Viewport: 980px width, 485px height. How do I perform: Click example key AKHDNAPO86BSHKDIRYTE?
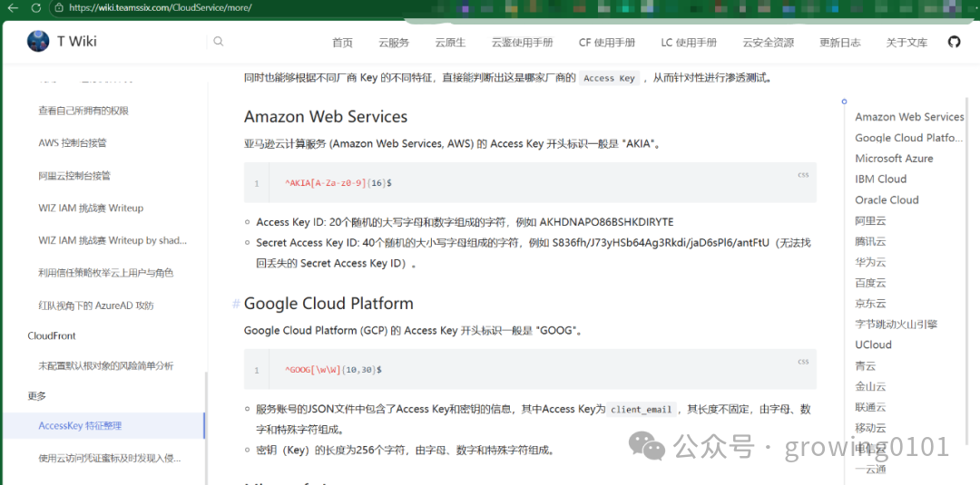click(x=606, y=222)
